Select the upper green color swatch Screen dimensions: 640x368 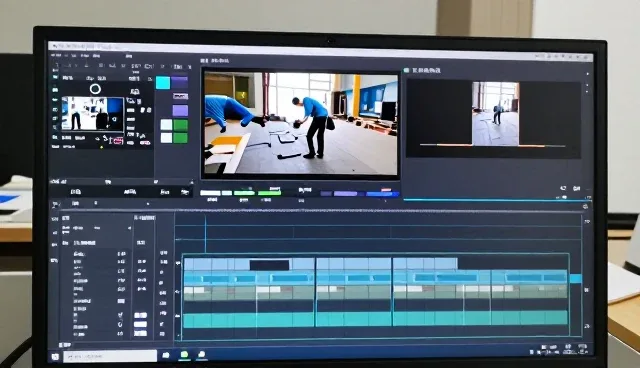point(180,124)
